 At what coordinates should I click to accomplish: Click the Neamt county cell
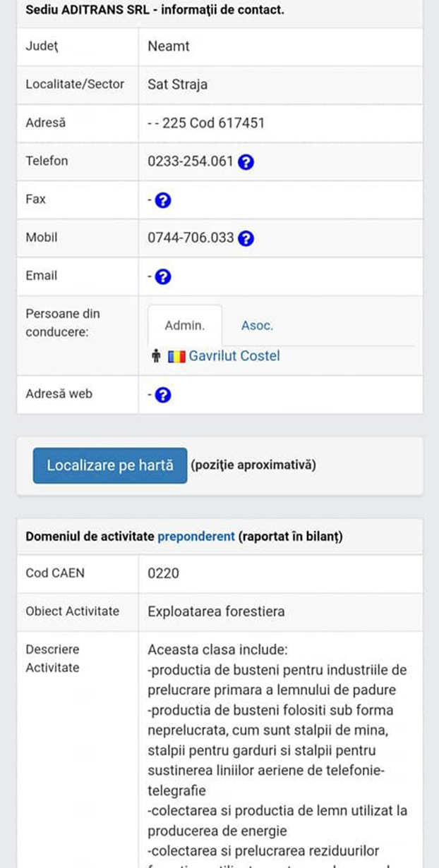click(x=167, y=47)
